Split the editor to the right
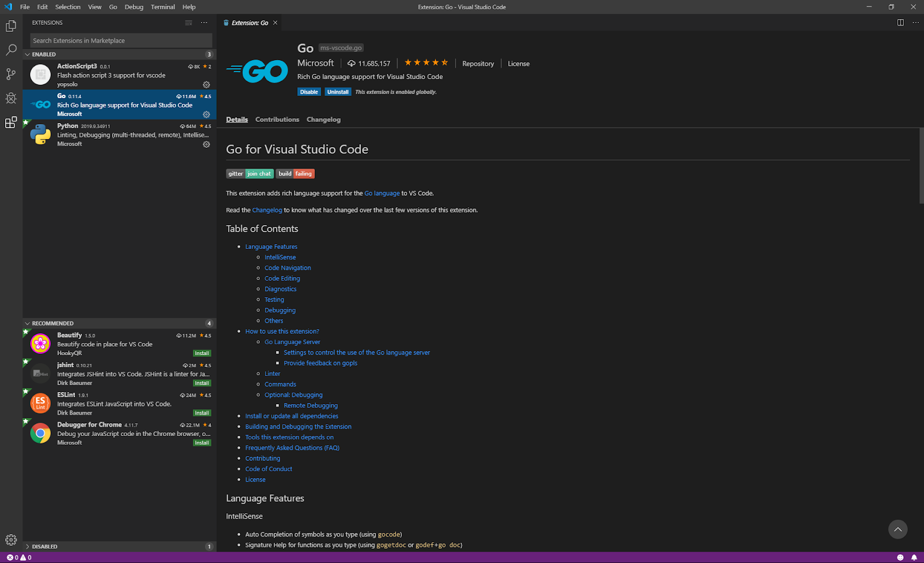The width and height of the screenshot is (924, 563). 900,23
